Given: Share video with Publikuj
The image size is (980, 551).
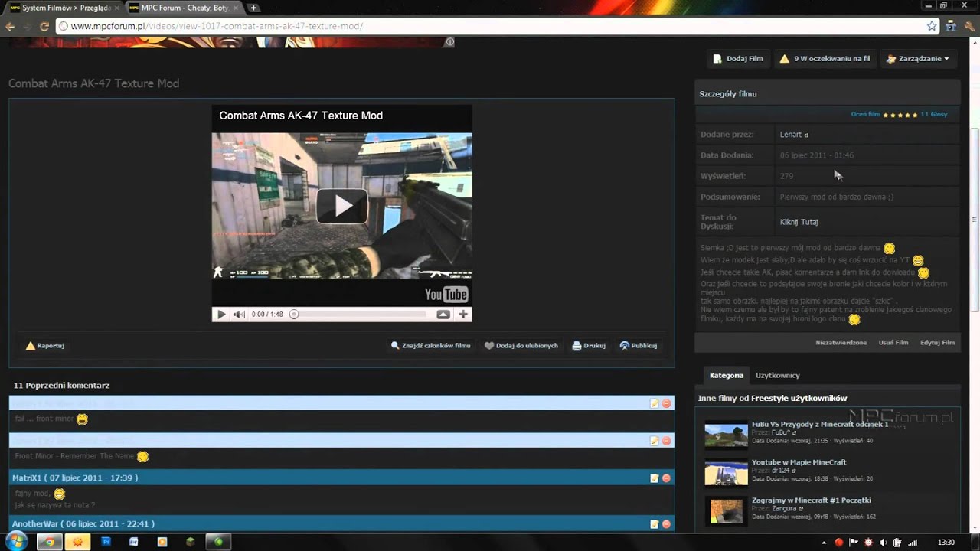Looking at the screenshot, I should (x=638, y=346).
